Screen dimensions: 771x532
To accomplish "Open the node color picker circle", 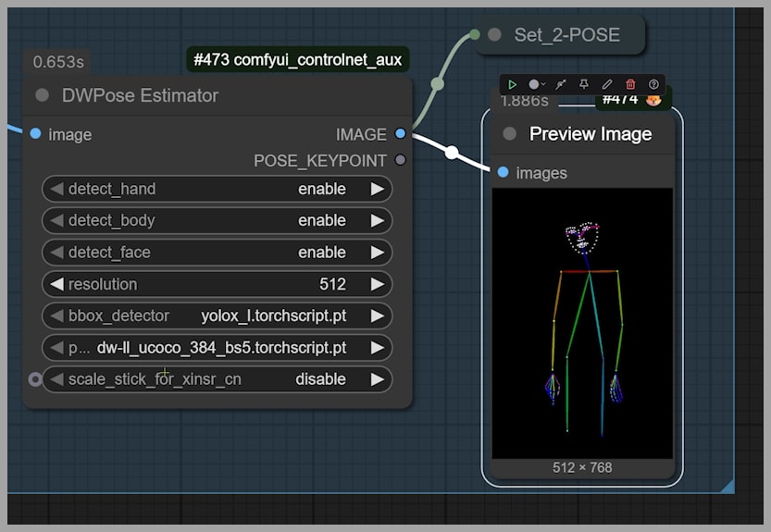I will 534,84.
